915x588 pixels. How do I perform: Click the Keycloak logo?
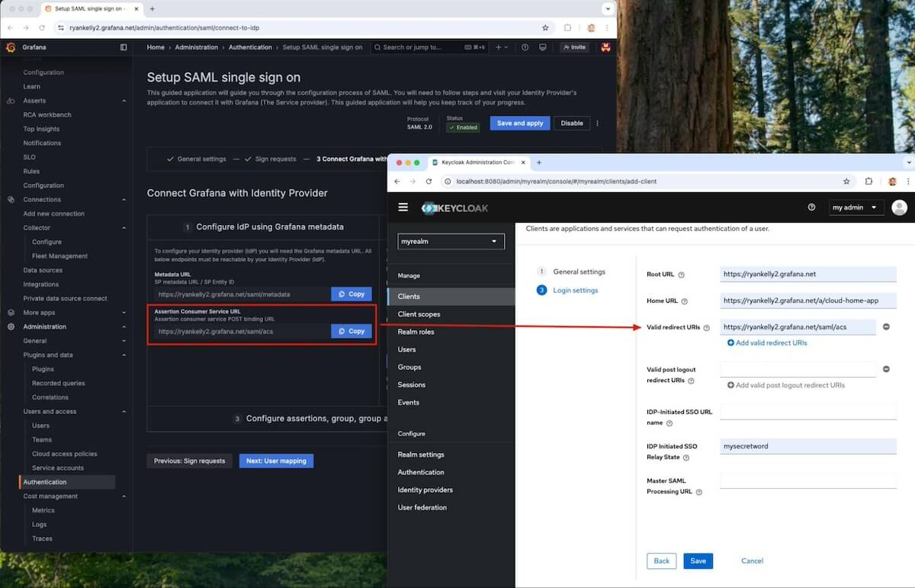[x=455, y=208]
